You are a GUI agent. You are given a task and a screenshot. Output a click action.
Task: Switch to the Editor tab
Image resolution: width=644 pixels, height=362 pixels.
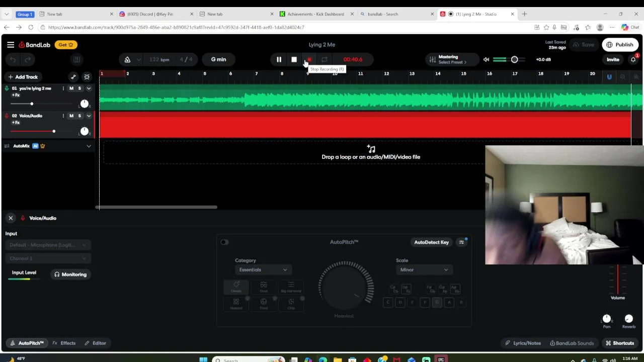pyautogui.click(x=95, y=343)
